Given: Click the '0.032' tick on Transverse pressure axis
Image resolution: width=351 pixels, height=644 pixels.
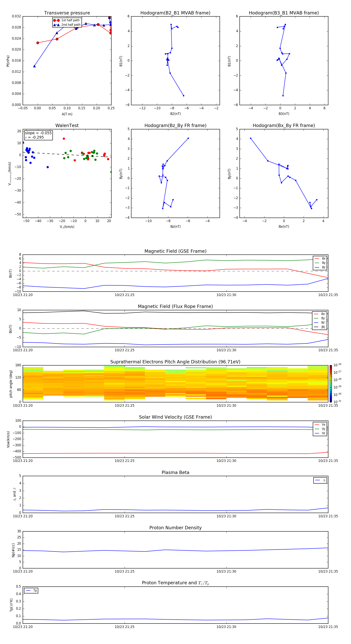Looking at the screenshot, I should (x=17, y=16).
